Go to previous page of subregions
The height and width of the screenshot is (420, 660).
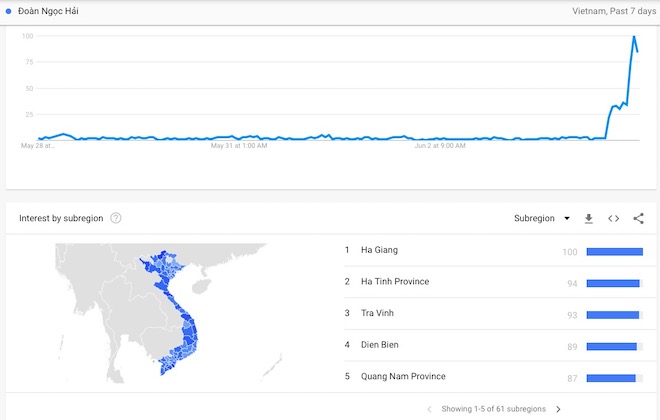[429, 409]
